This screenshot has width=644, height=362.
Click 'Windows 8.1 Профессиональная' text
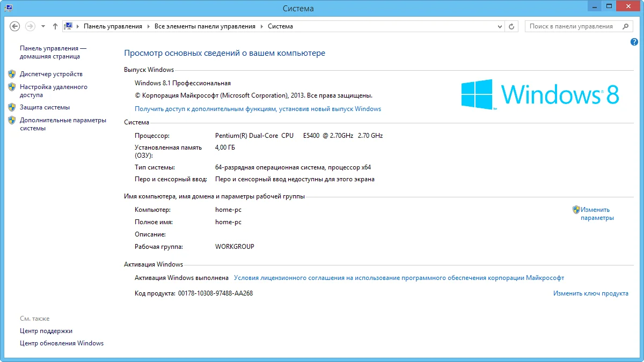pyautogui.click(x=182, y=83)
